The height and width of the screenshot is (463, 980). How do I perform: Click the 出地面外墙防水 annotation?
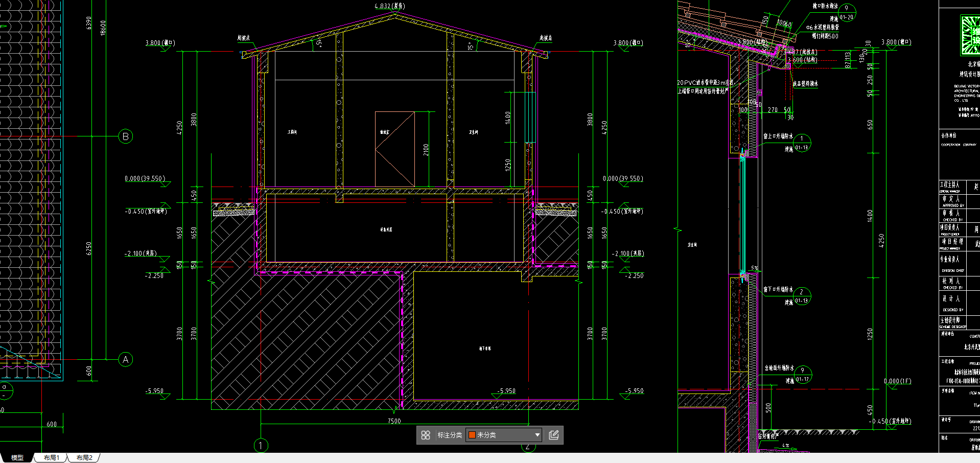(779, 368)
